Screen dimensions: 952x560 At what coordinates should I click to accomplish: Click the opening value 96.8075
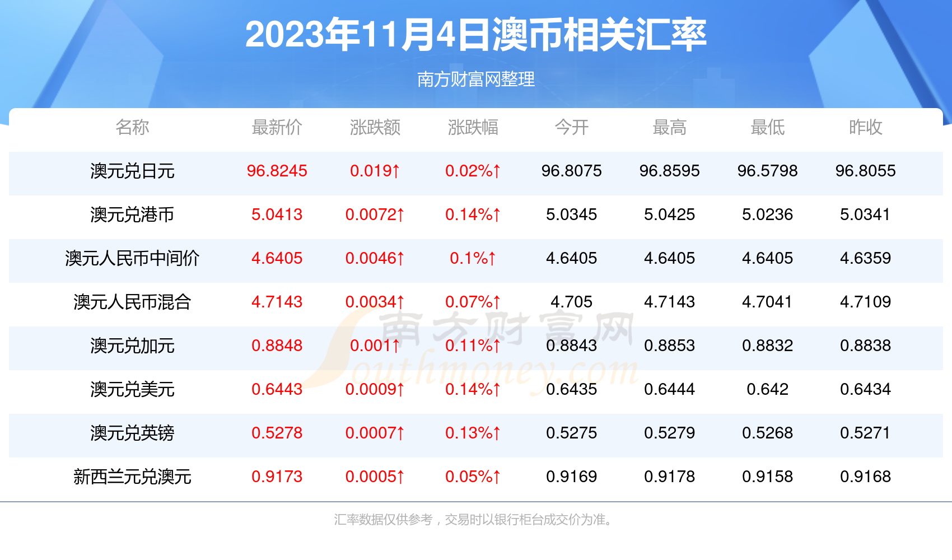click(571, 171)
